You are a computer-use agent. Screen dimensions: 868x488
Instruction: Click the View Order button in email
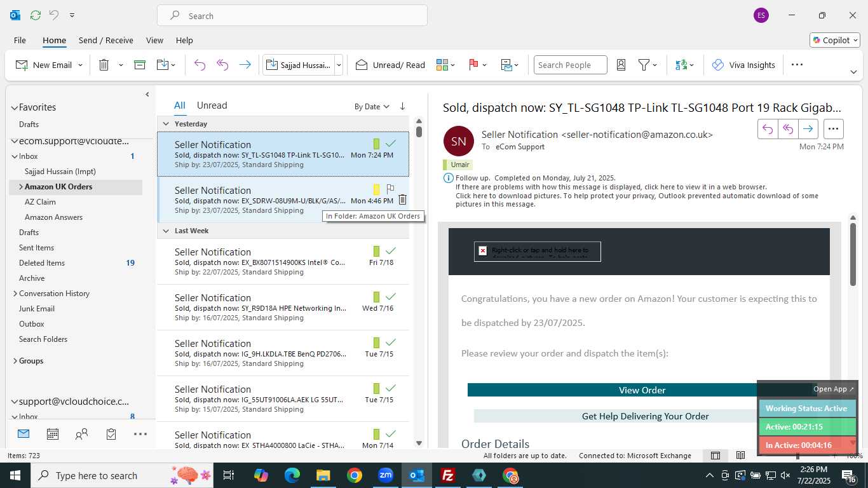642,390
